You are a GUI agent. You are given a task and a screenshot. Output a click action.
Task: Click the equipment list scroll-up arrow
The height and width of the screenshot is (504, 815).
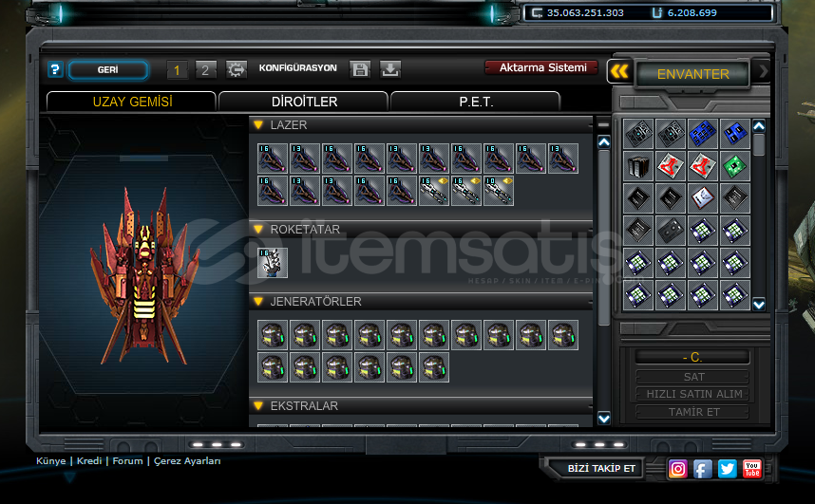click(x=603, y=141)
